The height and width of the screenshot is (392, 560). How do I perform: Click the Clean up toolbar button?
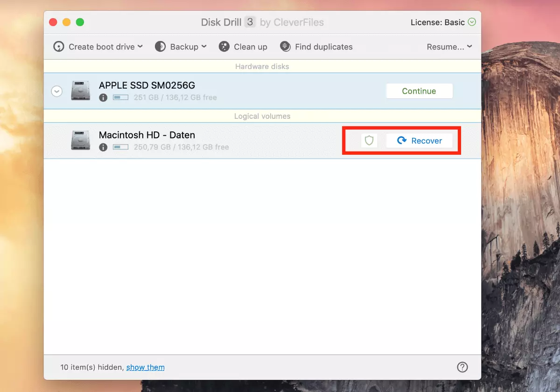(243, 47)
